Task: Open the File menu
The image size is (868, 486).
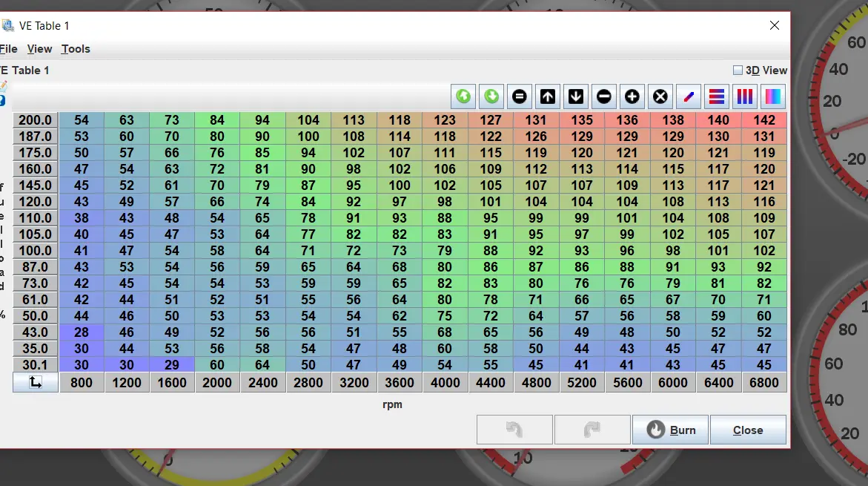Action: pyautogui.click(x=8, y=49)
